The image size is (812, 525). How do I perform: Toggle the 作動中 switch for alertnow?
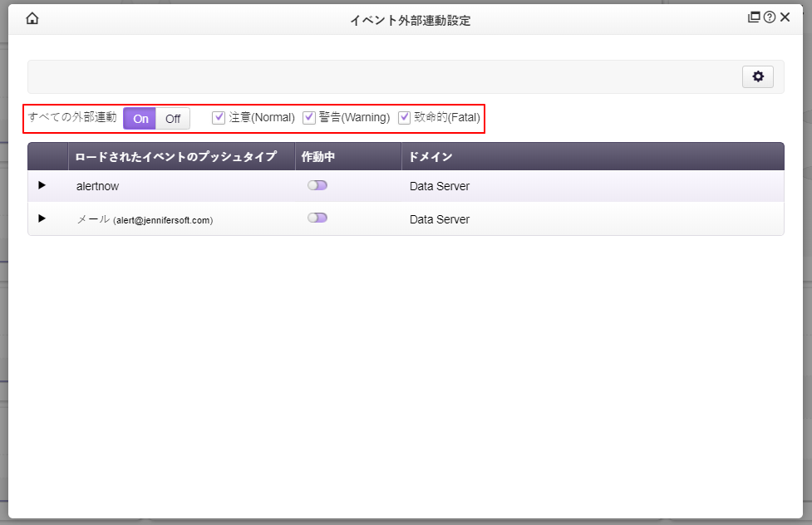point(317,186)
